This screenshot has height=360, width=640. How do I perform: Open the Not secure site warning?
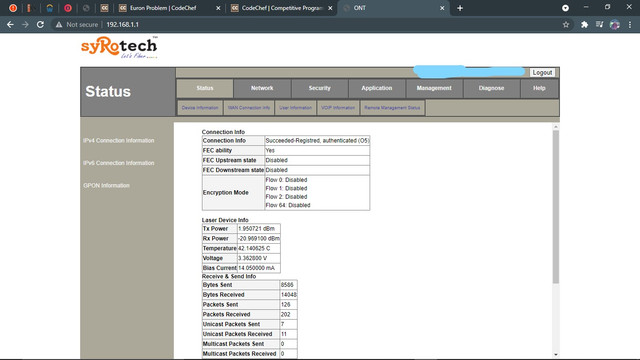pos(77,24)
